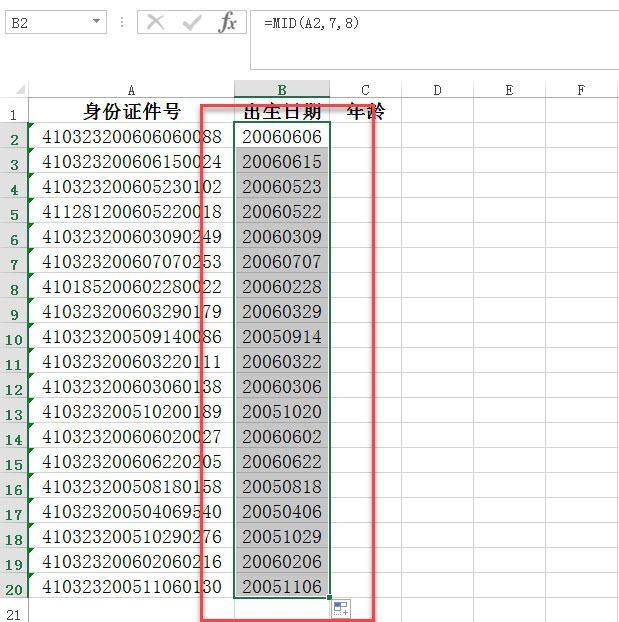Click cell A10 starting with 4103232005091400
This screenshot has height=622, width=619.
131,336
